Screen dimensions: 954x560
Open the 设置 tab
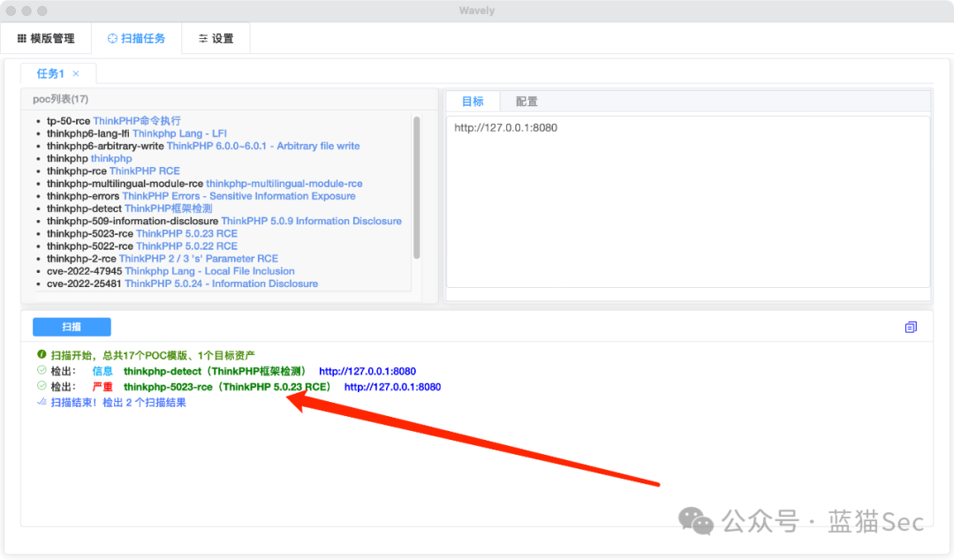coord(216,38)
